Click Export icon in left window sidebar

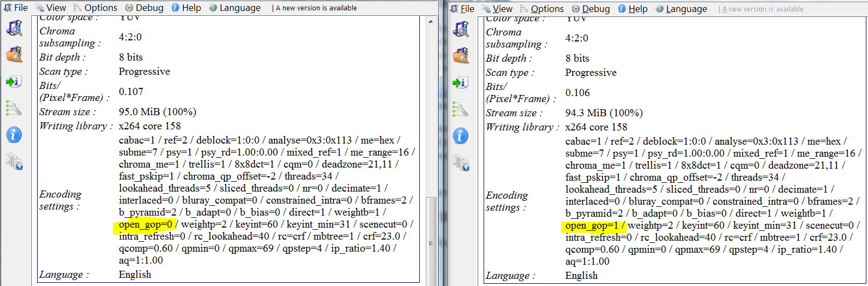pos(14,81)
